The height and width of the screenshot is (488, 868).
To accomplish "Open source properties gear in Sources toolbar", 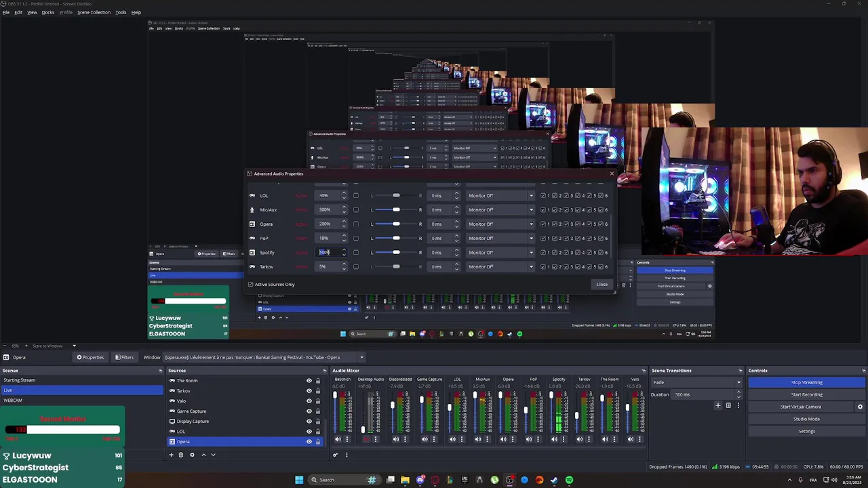I will (192, 455).
